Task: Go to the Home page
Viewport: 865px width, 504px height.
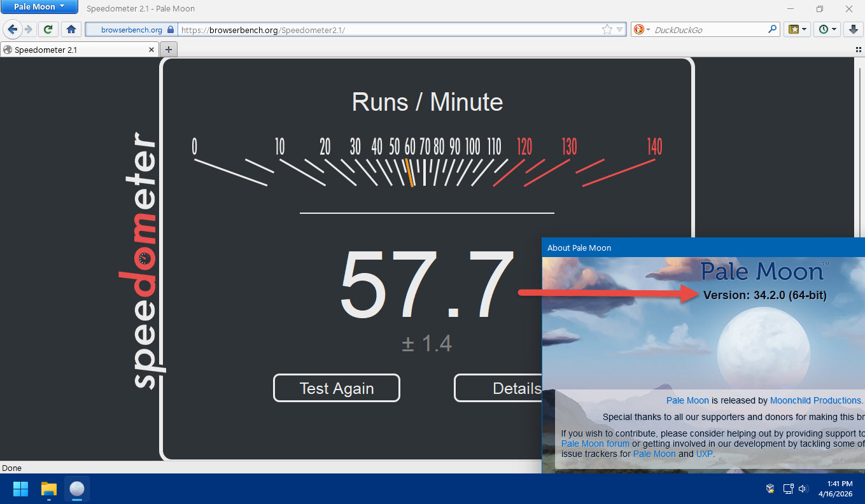Action: pos(71,29)
